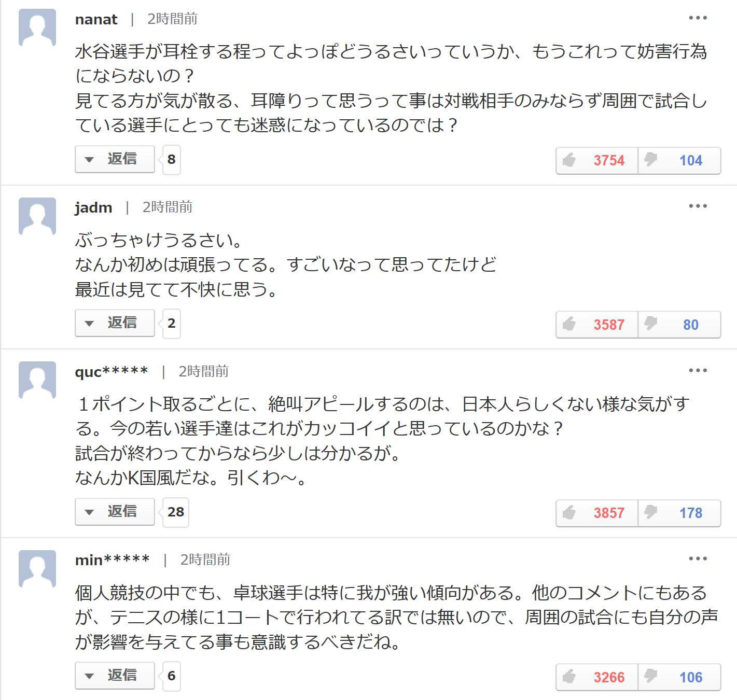The image size is (737, 700).
Task: Expand replies on nanat's comment
Action: [115, 159]
